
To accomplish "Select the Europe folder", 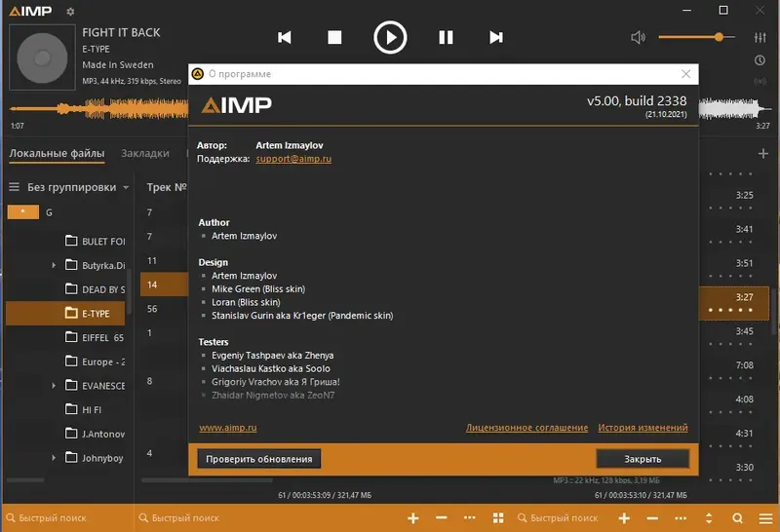I will (95, 361).
